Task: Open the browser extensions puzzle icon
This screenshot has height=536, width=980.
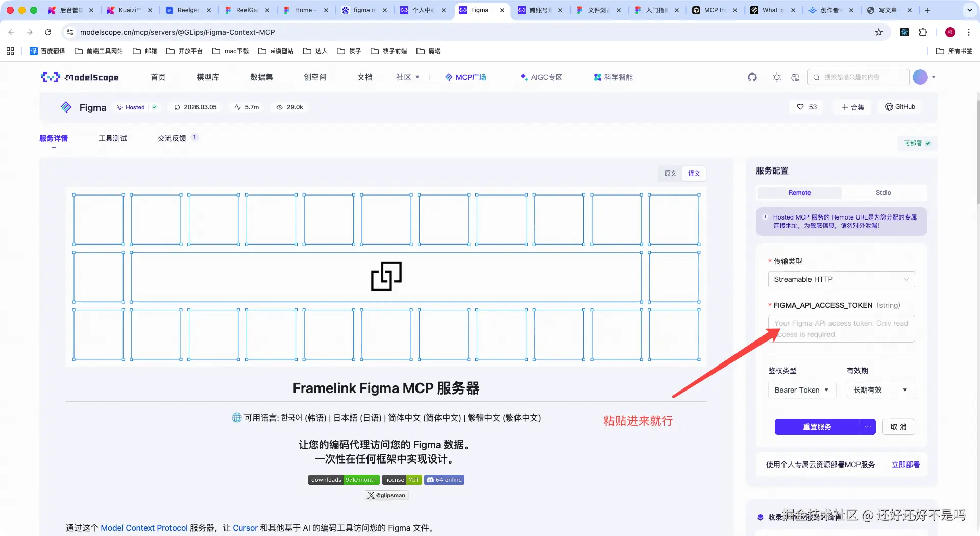Action: click(x=923, y=32)
